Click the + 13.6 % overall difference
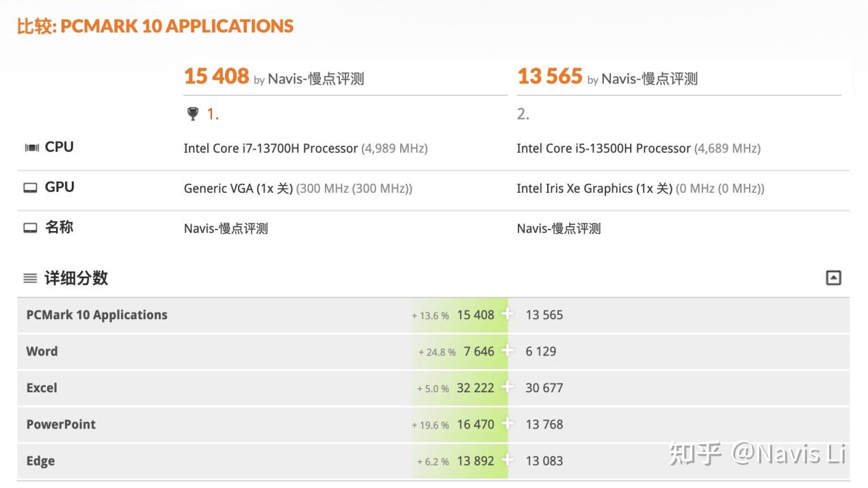The height and width of the screenshot is (488, 868). [x=430, y=316]
